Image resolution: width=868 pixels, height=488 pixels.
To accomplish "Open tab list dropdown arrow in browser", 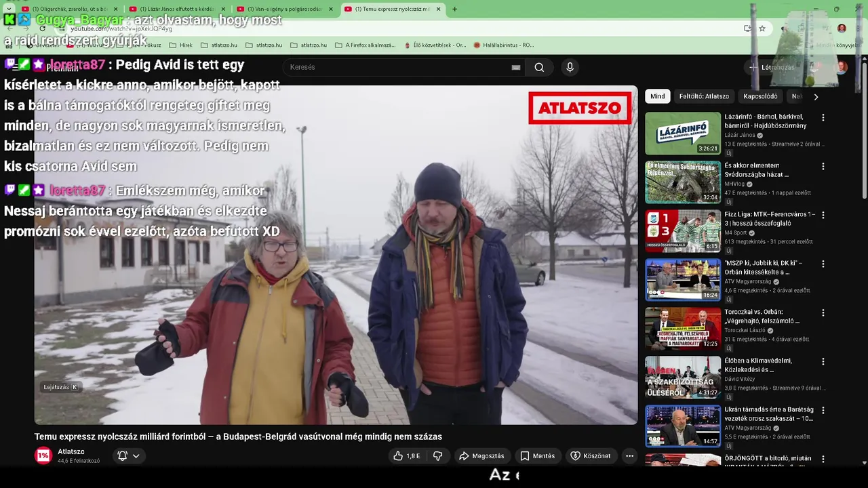I will click(9, 9).
